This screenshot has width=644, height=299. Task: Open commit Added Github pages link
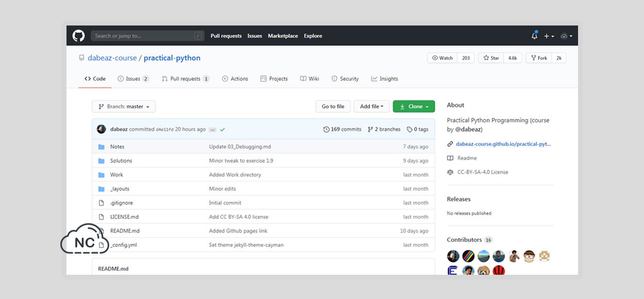coord(238,231)
